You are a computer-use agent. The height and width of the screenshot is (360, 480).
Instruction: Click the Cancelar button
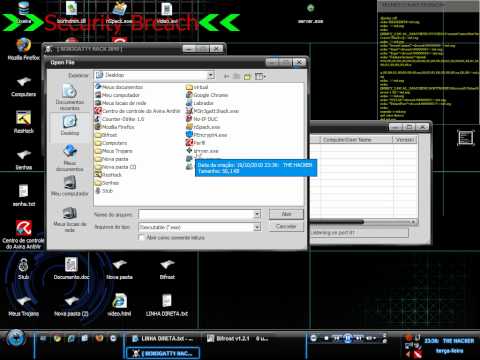pos(286,227)
